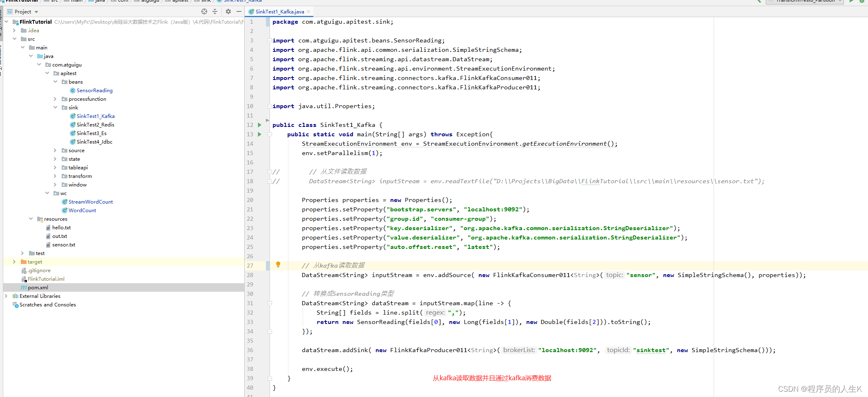Open Project panel gear settings
Image resolution: width=868 pixels, height=397 pixels.
tap(228, 12)
